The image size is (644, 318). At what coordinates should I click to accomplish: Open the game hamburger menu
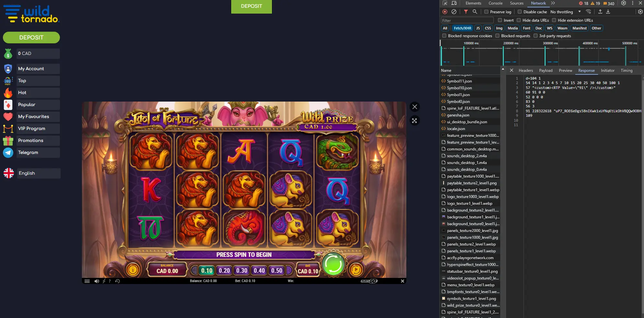[87, 281]
